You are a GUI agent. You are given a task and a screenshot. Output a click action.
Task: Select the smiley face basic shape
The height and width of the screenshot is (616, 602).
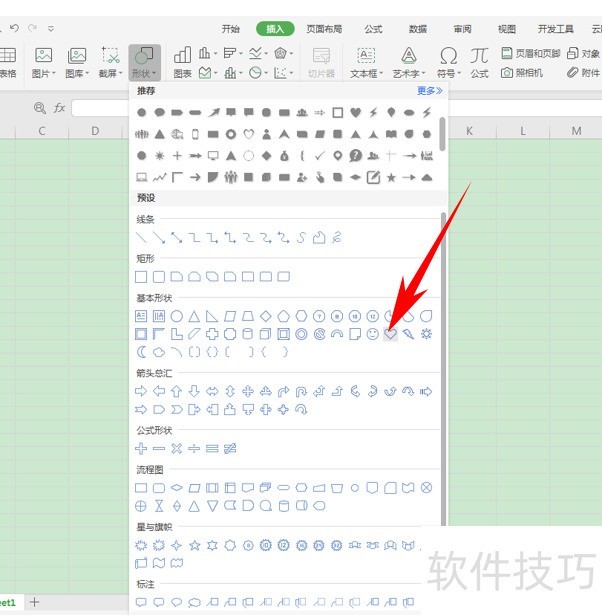[373, 334]
